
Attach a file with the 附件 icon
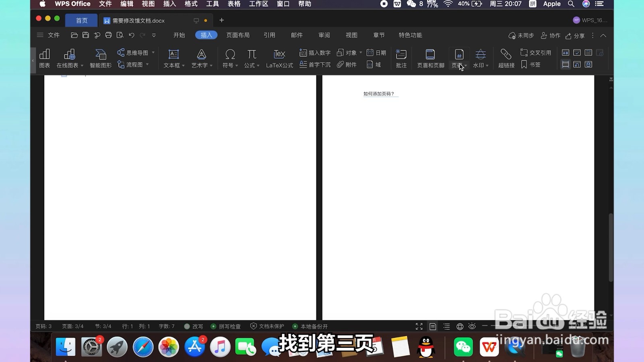[x=347, y=64]
